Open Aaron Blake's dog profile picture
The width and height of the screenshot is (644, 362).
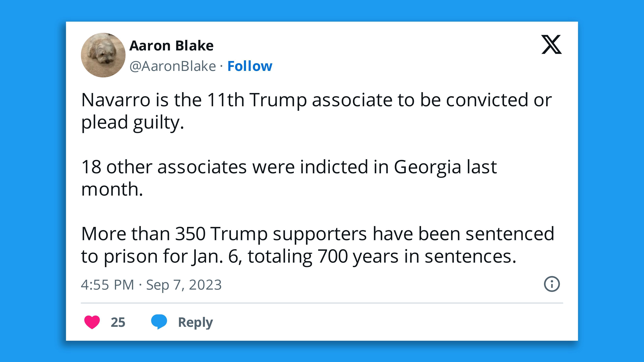tap(103, 55)
